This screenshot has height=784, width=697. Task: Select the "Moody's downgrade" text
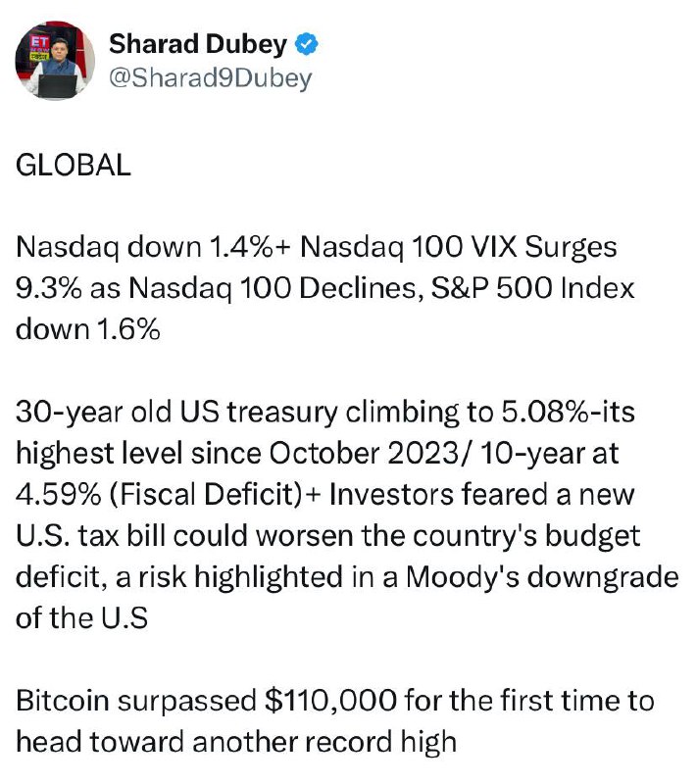pyautogui.click(x=542, y=577)
